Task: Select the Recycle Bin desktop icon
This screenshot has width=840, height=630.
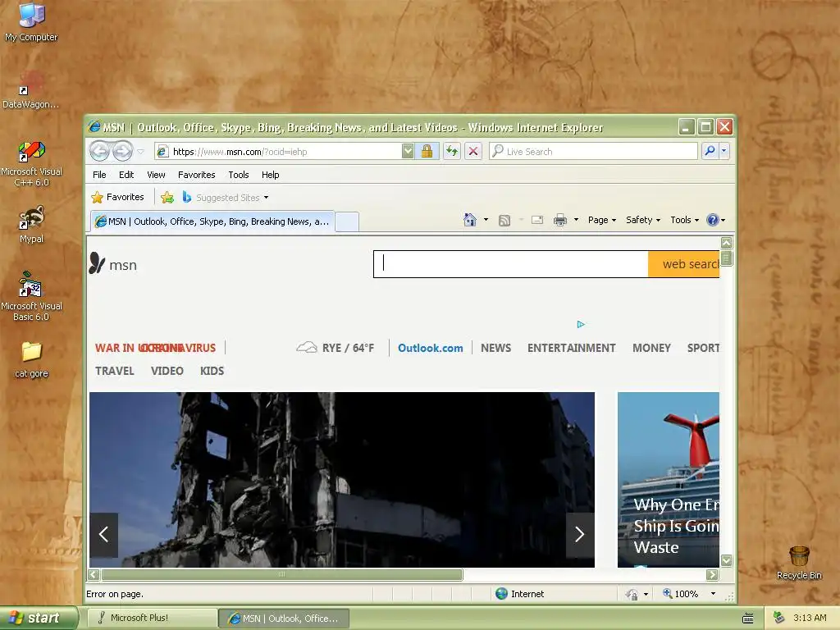Action: [x=799, y=563]
